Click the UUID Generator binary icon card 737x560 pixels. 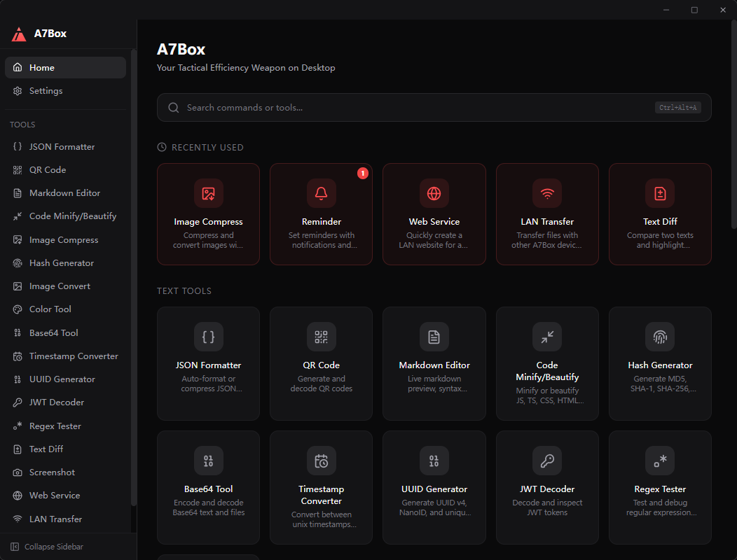click(x=434, y=461)
